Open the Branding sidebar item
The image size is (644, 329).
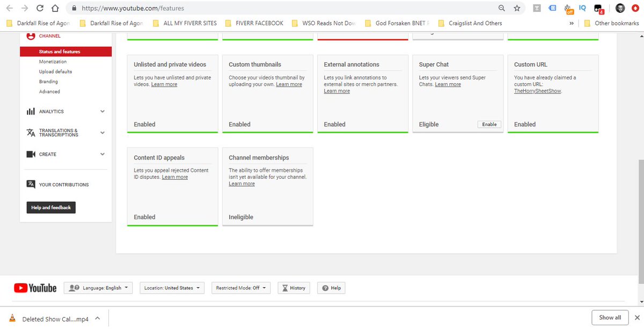[48, 82]
